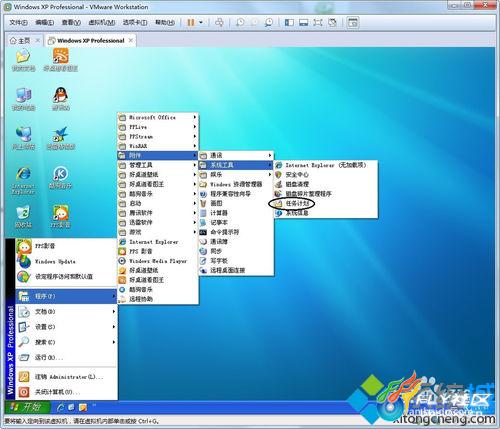Open 远程桌面连接 from accessories
Image resolution: width=500 pixels, height=429 pixels.
[236, 270]
